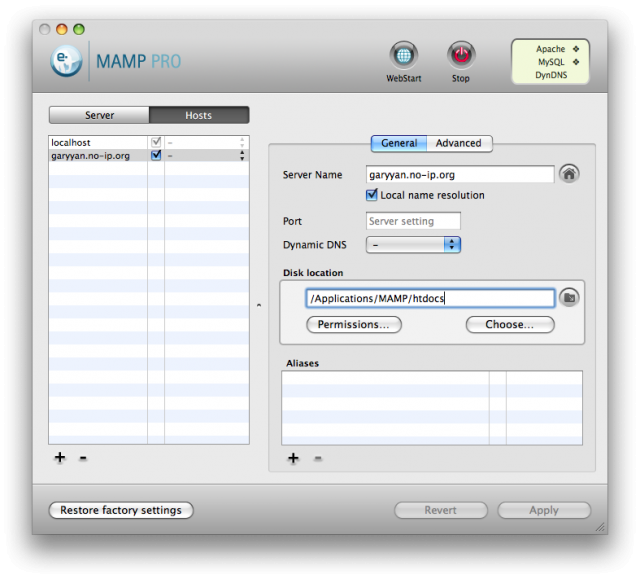The height and width of the screenshot is (579, 640).
Task: Select the Advanced tab
Action: pos(459,143)
